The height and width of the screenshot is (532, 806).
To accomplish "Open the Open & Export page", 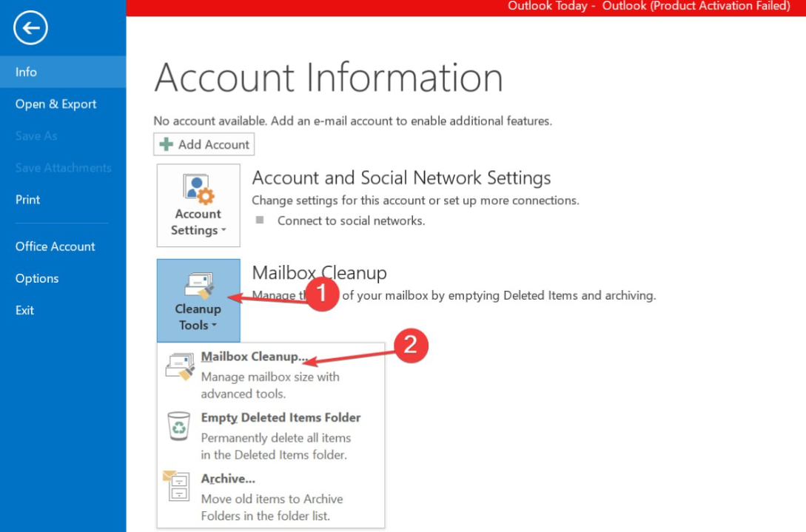I will [x=63, y=104].
